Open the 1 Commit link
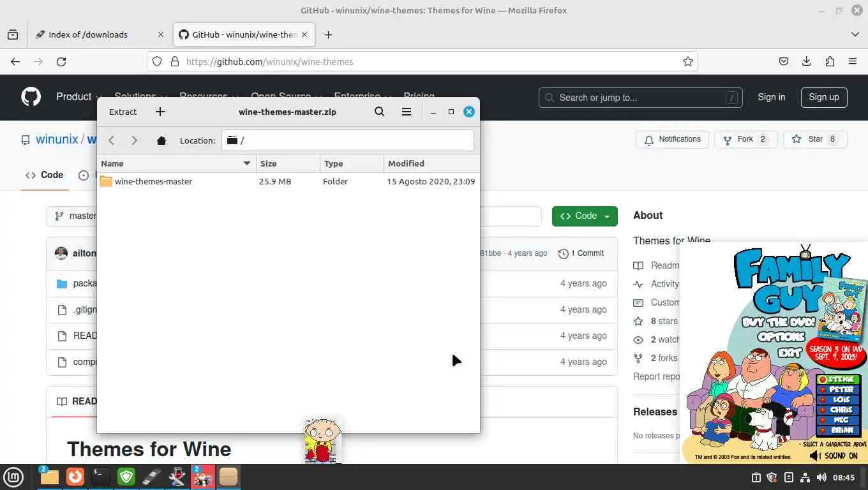Screen dimensions: 868x490 pyautogui.click(x=581, y=253)
